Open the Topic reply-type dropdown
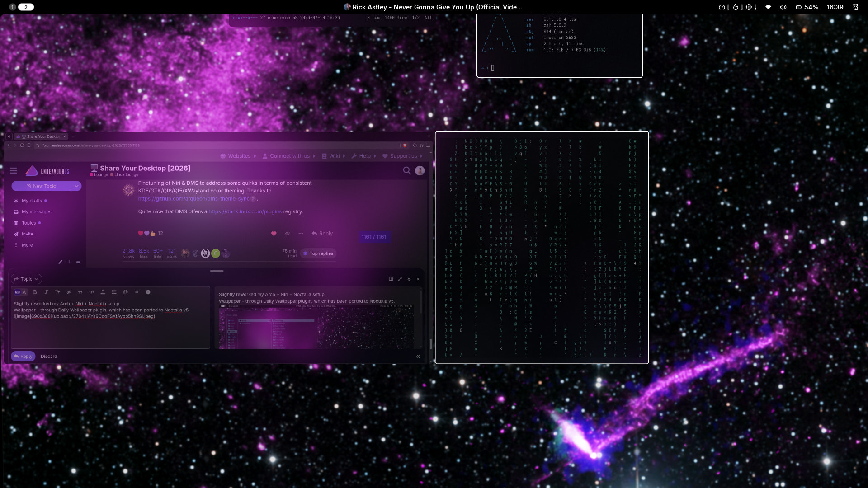 (26, 279)
